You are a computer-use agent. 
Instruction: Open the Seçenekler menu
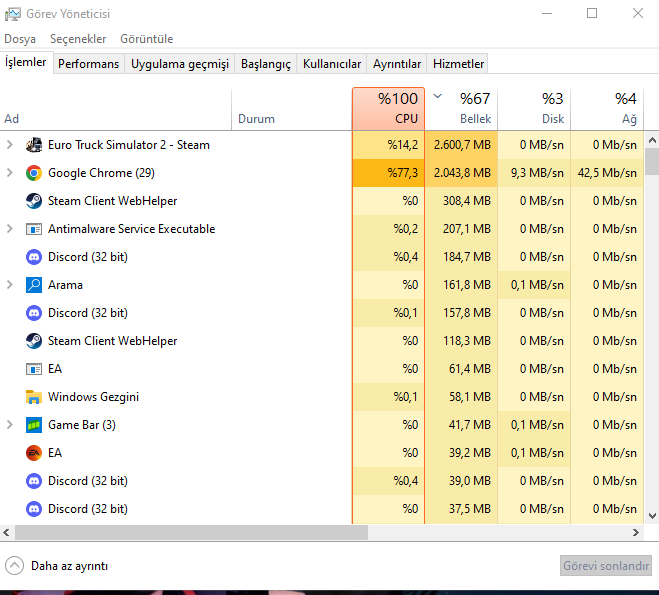(78, 39)
